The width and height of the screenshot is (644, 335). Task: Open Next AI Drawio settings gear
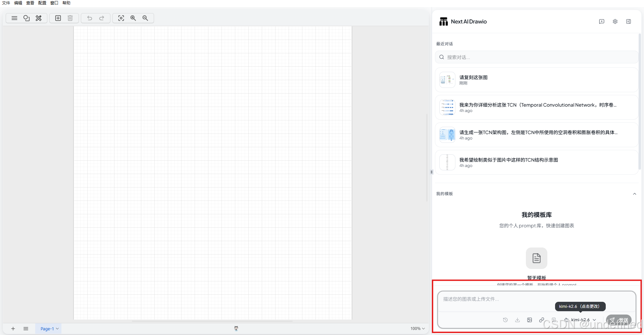[x=615, y=21]
